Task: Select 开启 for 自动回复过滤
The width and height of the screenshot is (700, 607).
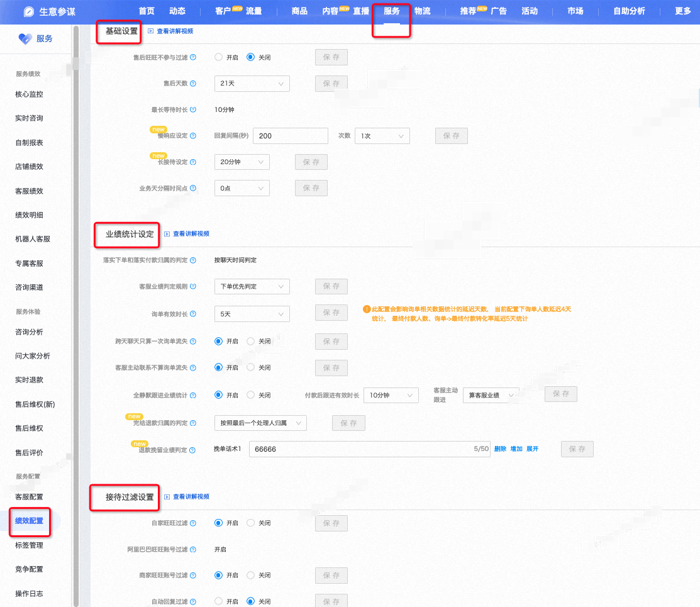Action: tap(218, 601)
